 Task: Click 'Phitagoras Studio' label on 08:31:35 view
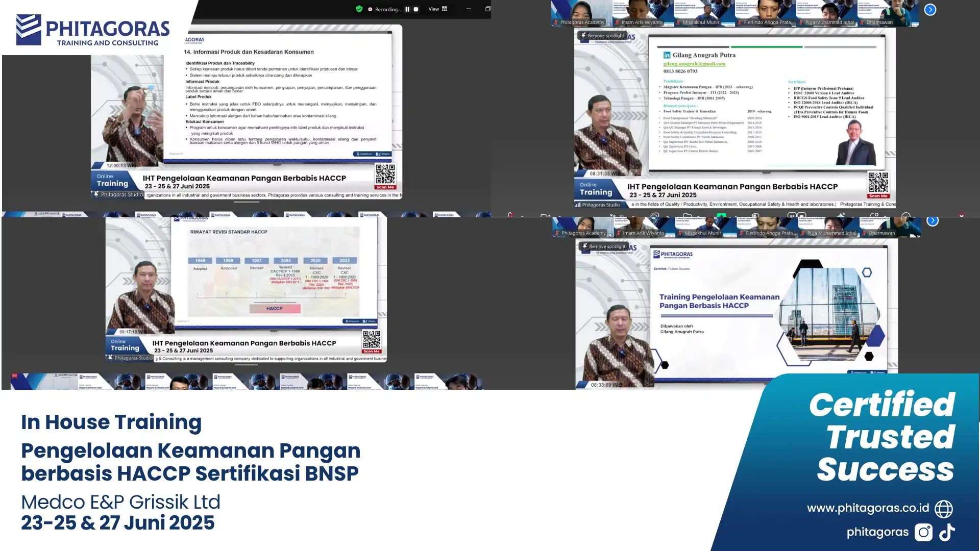coord(600,205)
